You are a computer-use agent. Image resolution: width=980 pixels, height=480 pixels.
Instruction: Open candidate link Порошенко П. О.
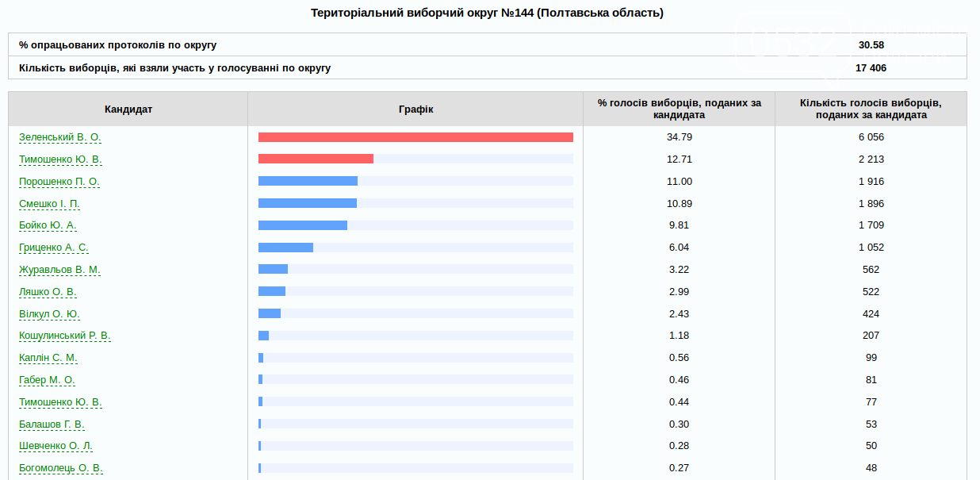click(59, 182)
